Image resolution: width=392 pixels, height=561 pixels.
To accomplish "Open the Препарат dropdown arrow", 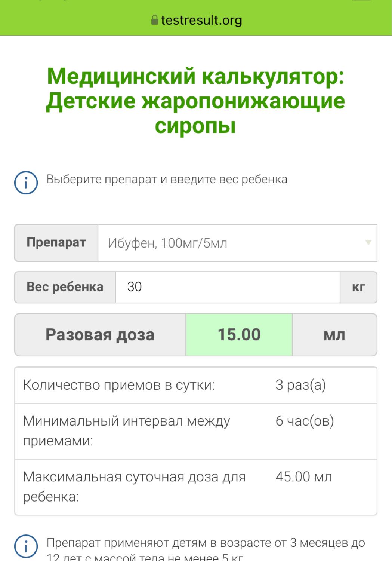I will pyautogui.click(x=368, y=243).
